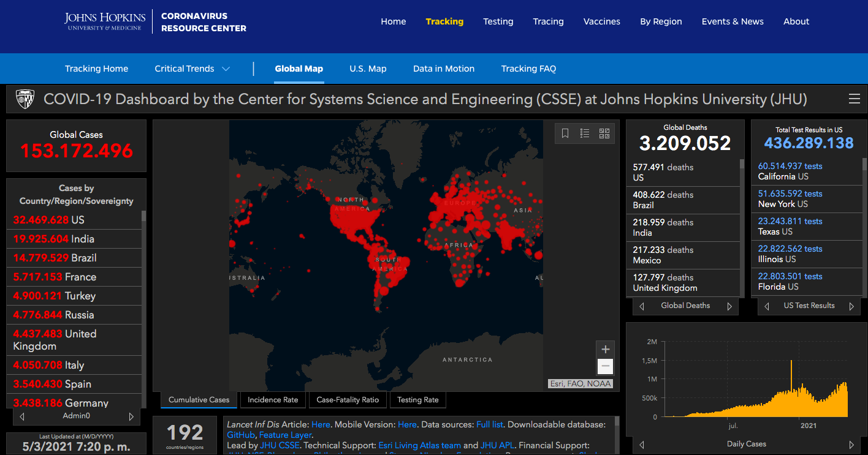The width and height of the screenshot is (868, 455).
Task: Go to previous panel before Admin0
Action: click(x=22, y=416)
